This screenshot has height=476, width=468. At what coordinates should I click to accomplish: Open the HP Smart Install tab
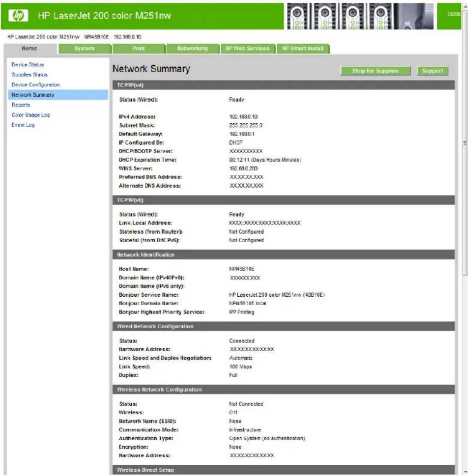click(303, 49)
